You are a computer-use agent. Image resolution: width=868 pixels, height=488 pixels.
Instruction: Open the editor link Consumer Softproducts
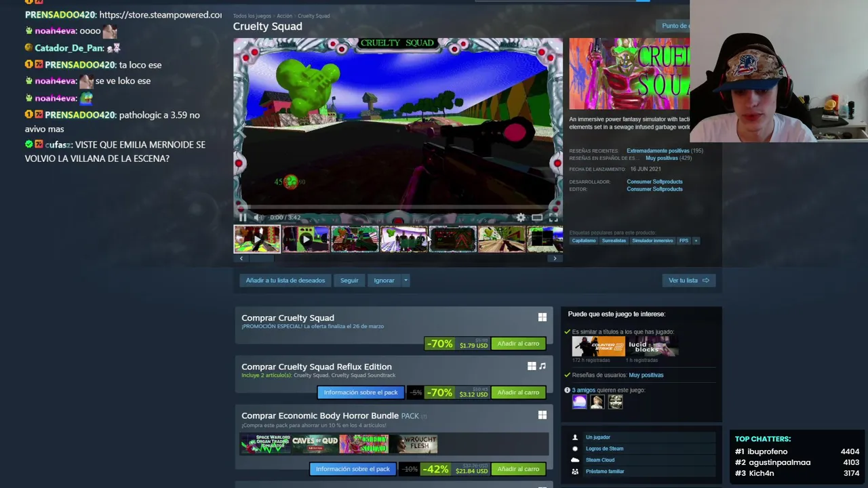click(x=654, y=189)
